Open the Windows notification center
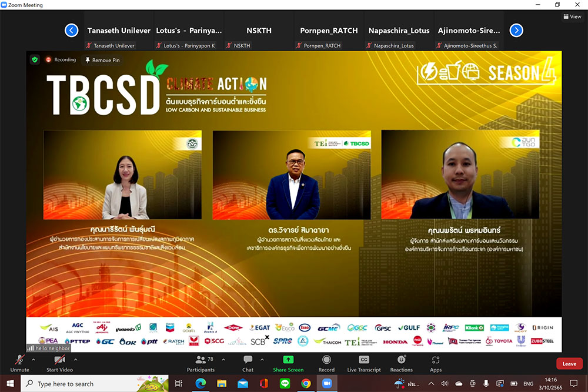The width and height of the screenshot is (588, 392). (x=574, y=383)
